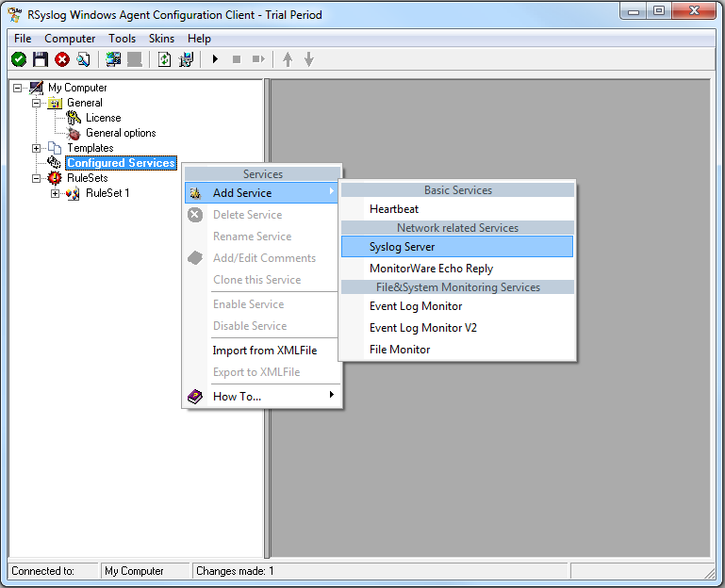
Task: Click the reload document toolbar icon with green arrows
Action: (165, 59)
